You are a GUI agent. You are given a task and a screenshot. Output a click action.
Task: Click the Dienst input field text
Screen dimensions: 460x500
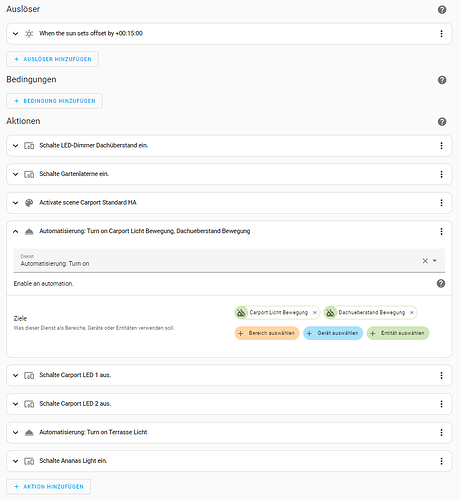pos(55,264)
